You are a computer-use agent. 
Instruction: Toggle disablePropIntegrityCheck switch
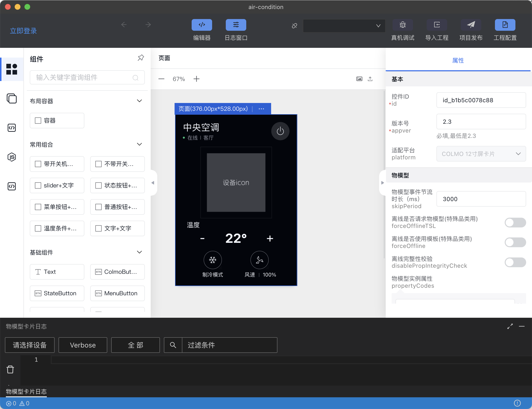[x=515, y=262]
